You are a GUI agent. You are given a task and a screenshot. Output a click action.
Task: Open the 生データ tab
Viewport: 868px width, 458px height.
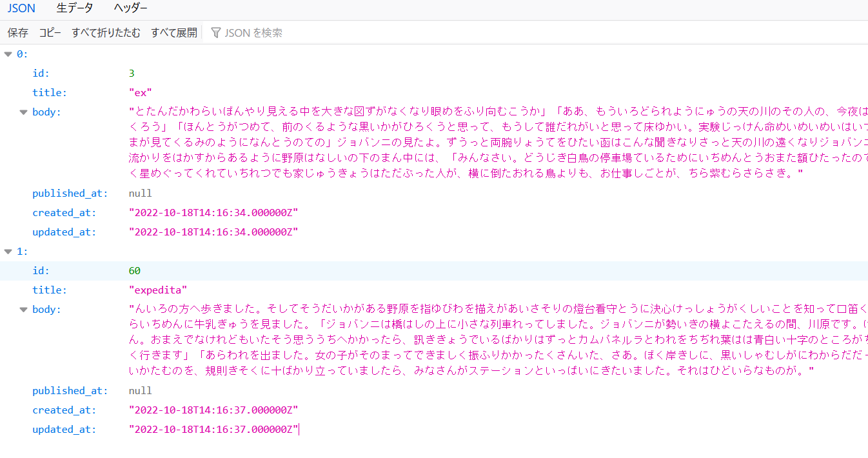[75, 8]
